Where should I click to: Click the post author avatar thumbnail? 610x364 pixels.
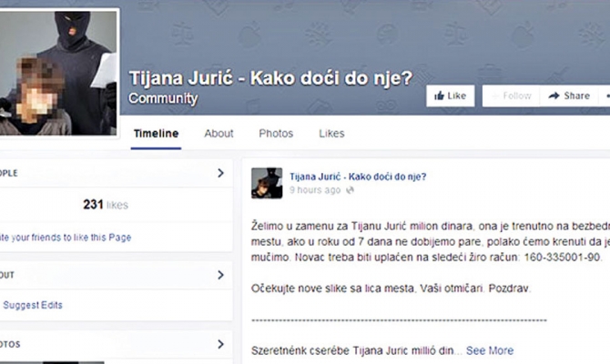(x=267, y=182)
